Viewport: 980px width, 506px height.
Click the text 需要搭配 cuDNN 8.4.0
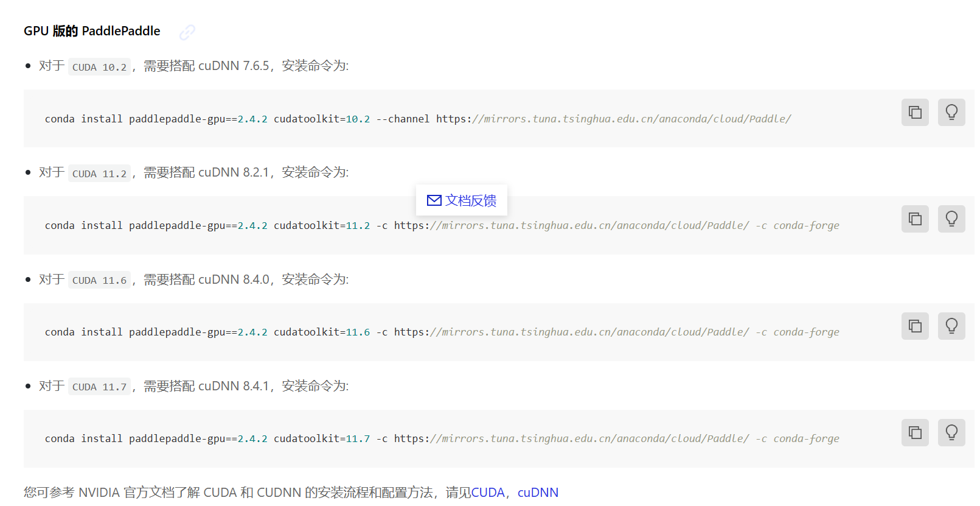coord(206,279)
